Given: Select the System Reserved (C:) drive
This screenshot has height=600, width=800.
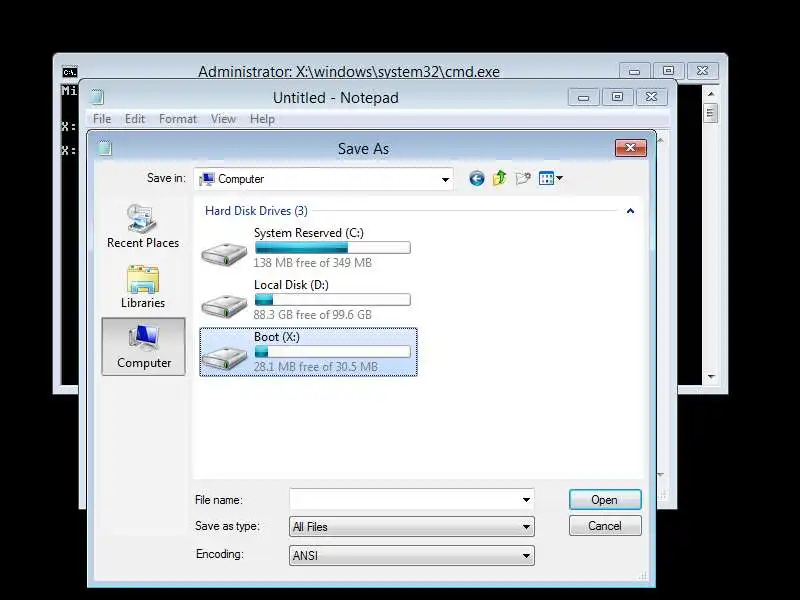Looking at the screenshot, I should [x=308, y=248].
